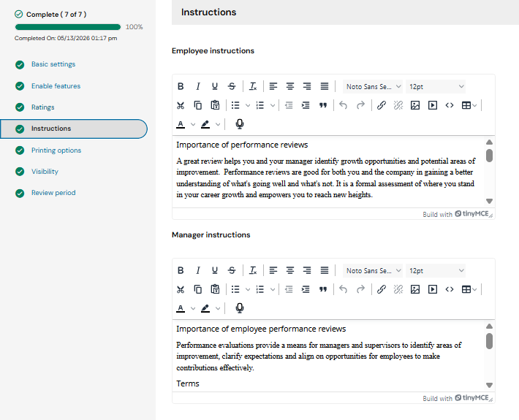The height and width of the screenshot is (420, 519).
Task: Click the microphone dictation icon in Employee editor
Action: [x=240, y=124]
